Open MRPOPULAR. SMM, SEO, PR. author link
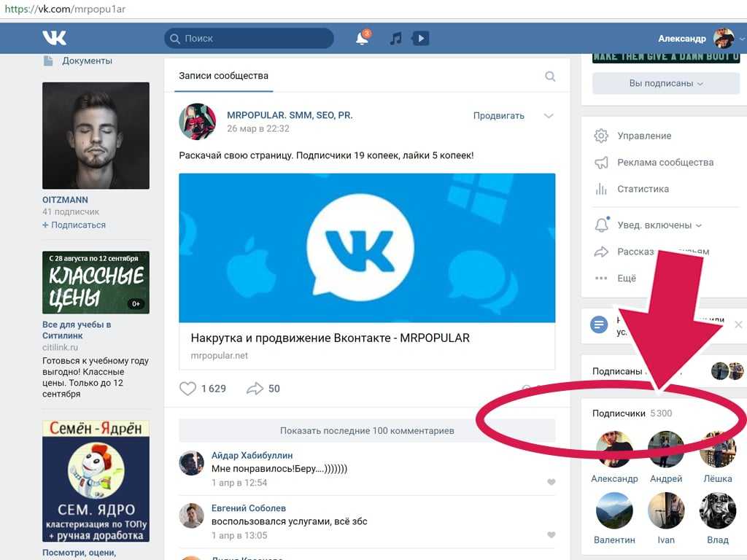The width and height of the screenshot is (747, 560). [x=290, y=115]
